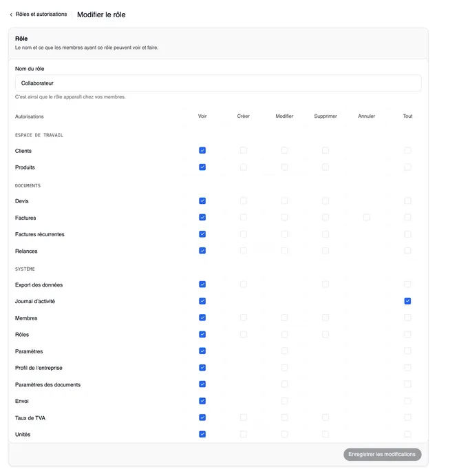The height and width of the screenshot is (476, 468).
Task: Click the 'SYSTÈME' section label
Action: (x=25, y=269)
